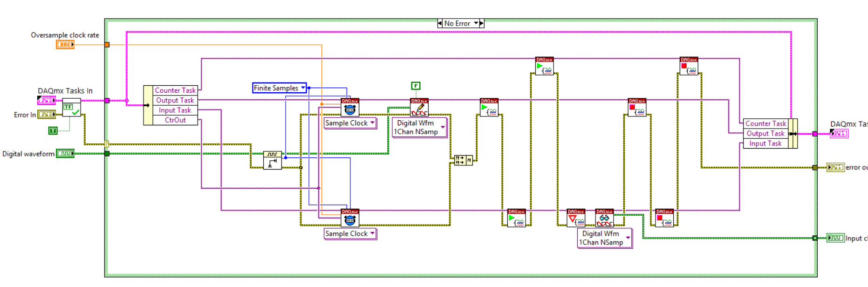The width and height of the screenshot is (868, 287).
Task: Select the upper DAQmx Timing VI
Action: click(350, 108)
